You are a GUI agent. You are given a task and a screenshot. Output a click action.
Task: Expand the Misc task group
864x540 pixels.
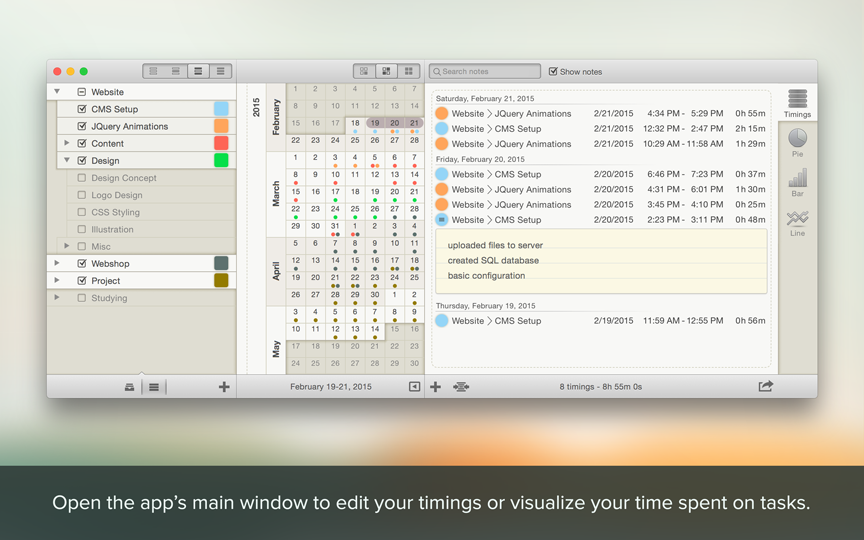(67, 246)
